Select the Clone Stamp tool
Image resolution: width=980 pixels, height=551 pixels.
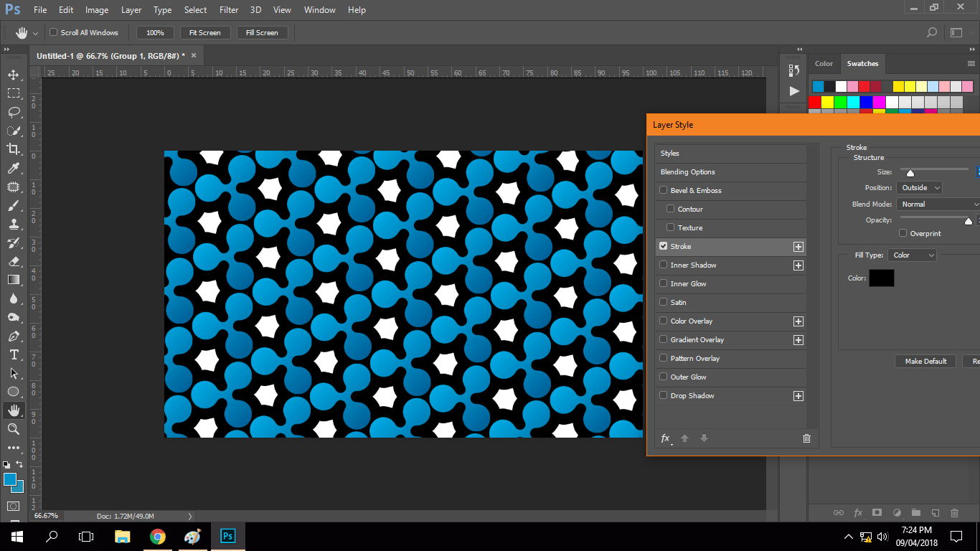14,224
